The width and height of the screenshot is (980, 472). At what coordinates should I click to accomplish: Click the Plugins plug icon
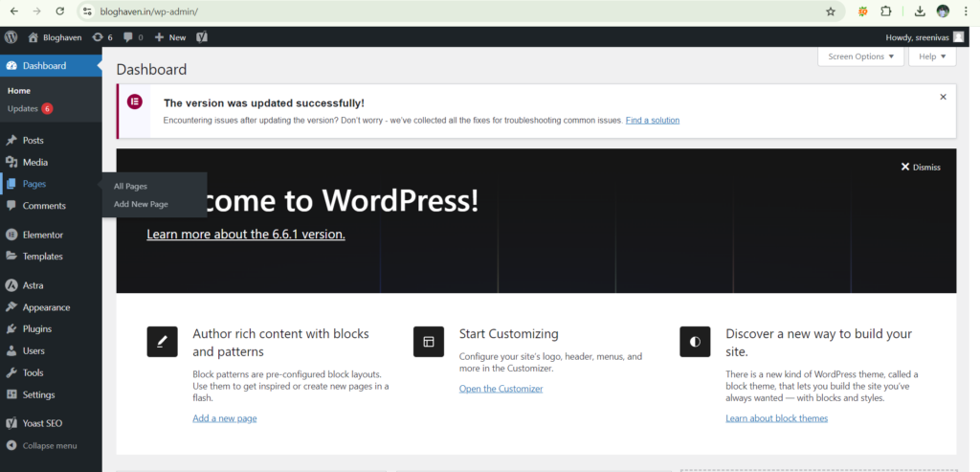point(11,328)
